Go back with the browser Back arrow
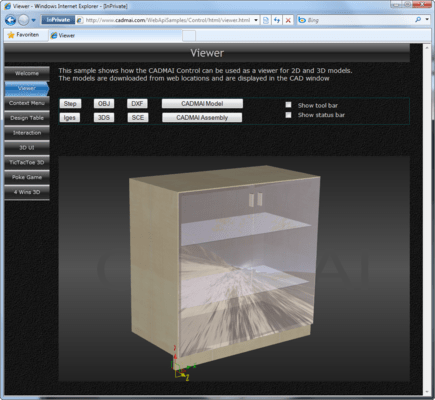435x400 pixels. coord(10,20)
